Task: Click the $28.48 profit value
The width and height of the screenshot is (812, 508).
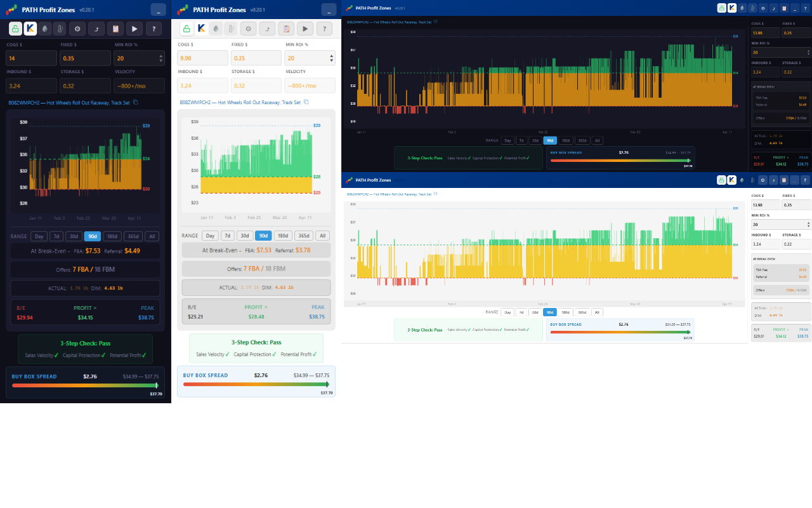Action: 256,316
